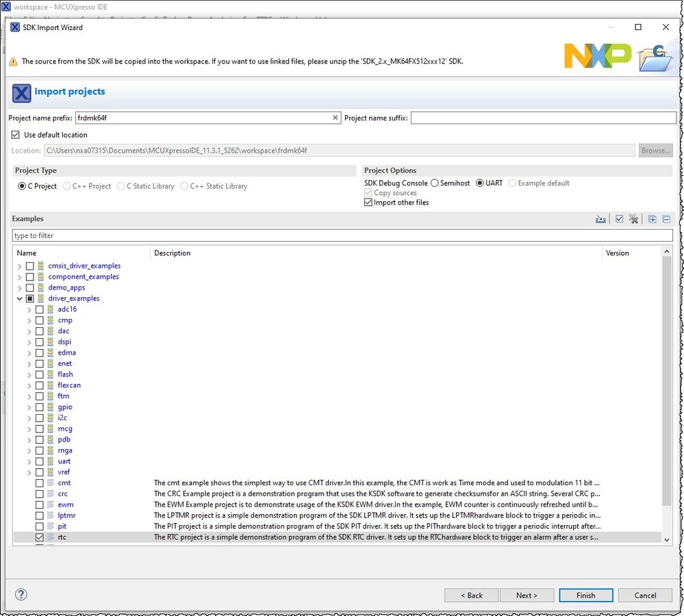Click the expand all examples icon
The width and height of the screenshot is (684, 616).
coord(652,219)
